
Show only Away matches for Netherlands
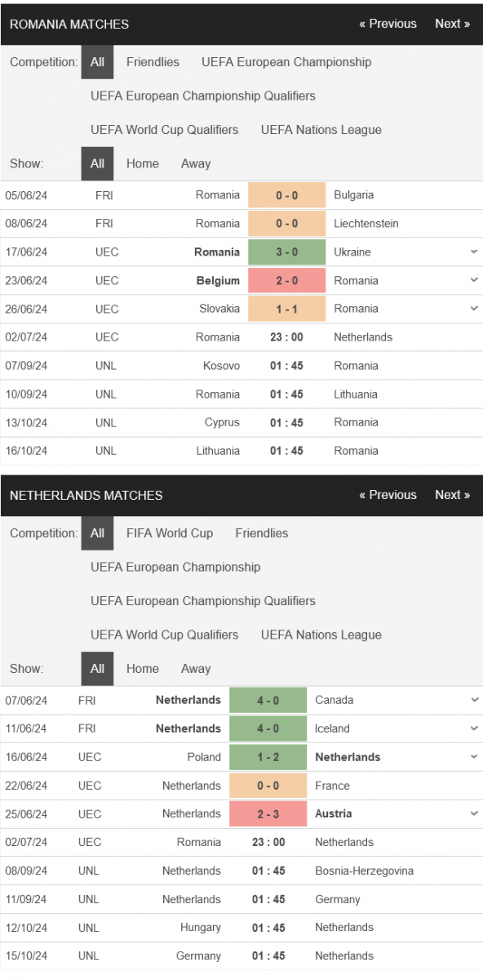click(x=196, y=668)
